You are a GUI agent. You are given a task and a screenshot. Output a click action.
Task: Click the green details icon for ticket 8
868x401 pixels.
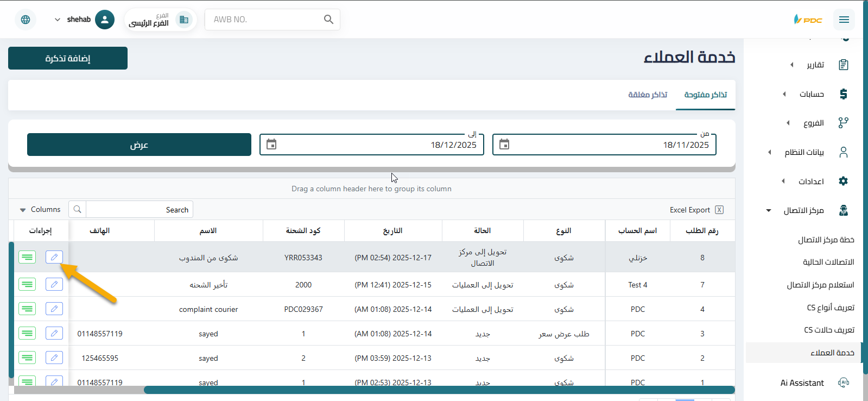[x=27, y=257]
